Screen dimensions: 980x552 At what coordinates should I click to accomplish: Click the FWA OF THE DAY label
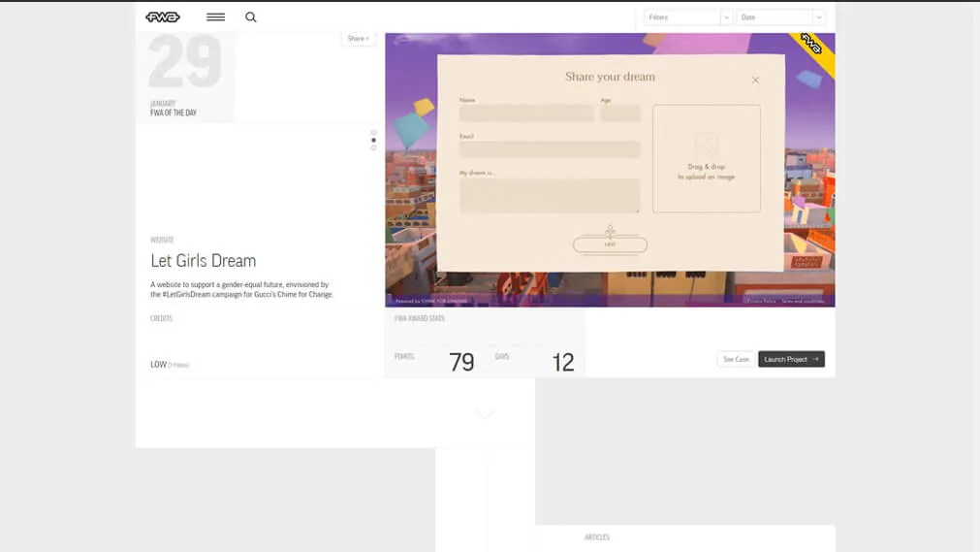coord(174,113)
